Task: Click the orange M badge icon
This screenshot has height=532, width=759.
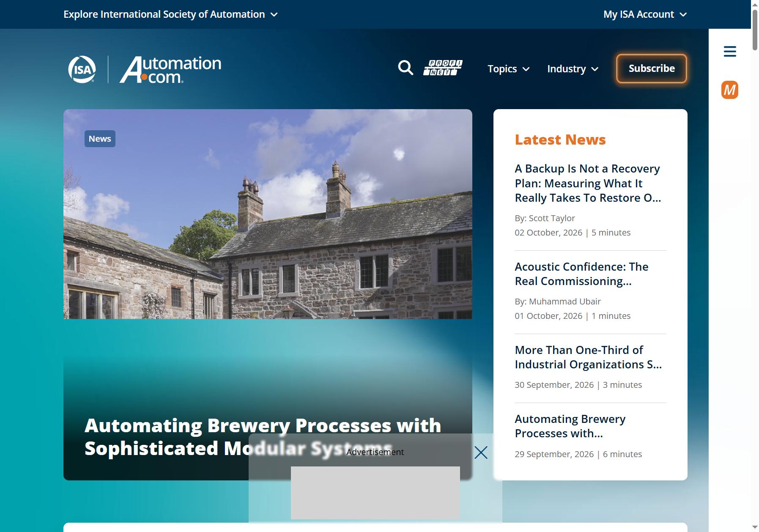Action: click(x=730, y=90)
